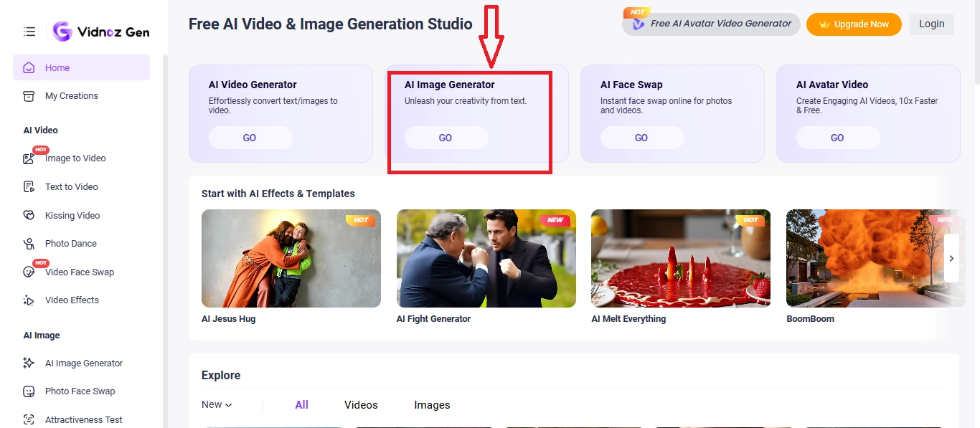
Task: Select AI Image Generator under AI Image
Action: coord(84,363)
